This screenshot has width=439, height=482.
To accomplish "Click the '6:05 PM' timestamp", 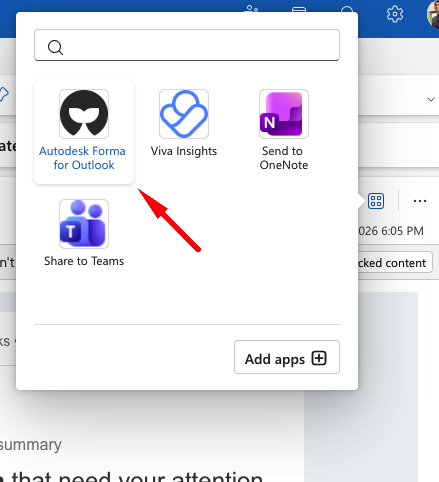I will (x=403, y=231).
